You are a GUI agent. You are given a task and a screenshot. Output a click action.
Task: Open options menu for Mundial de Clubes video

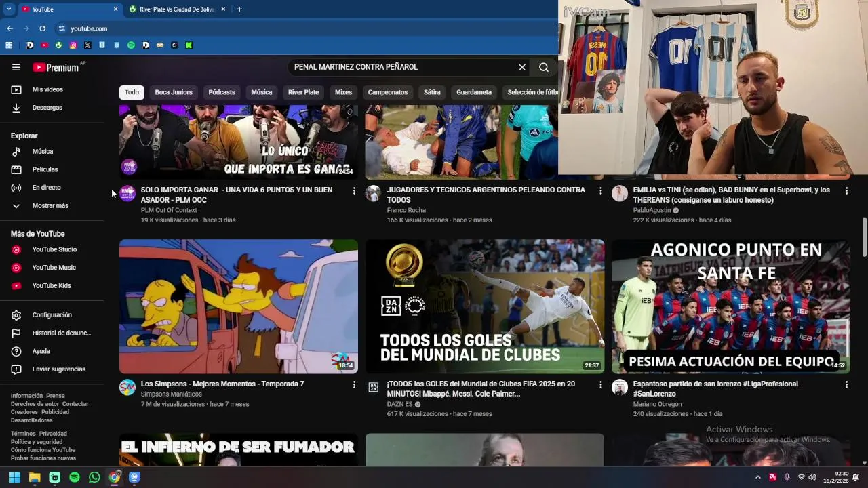click(600, 385)
